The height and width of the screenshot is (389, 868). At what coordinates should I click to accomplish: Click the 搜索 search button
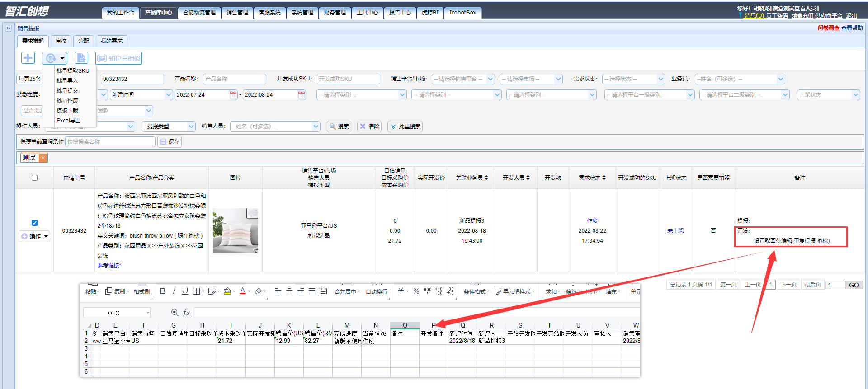339,127
